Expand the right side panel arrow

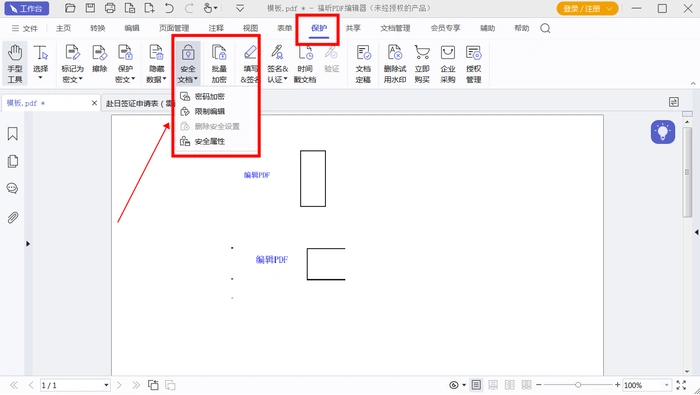click(x=696, y=232)
